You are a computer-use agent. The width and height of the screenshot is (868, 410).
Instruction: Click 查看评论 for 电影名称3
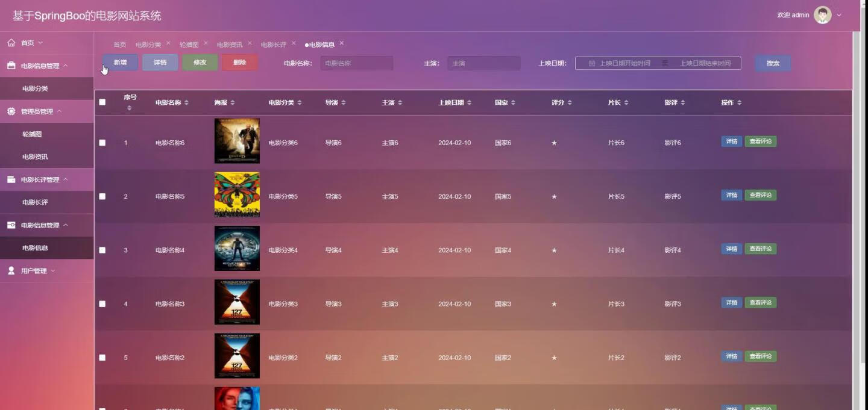761,302
